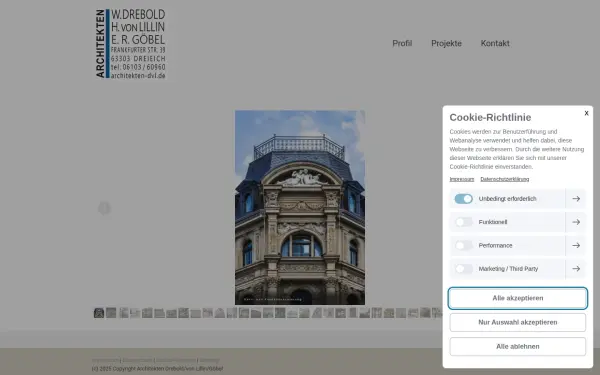Turn on Marketing / Third Party cookies switch

pos(463,269)
